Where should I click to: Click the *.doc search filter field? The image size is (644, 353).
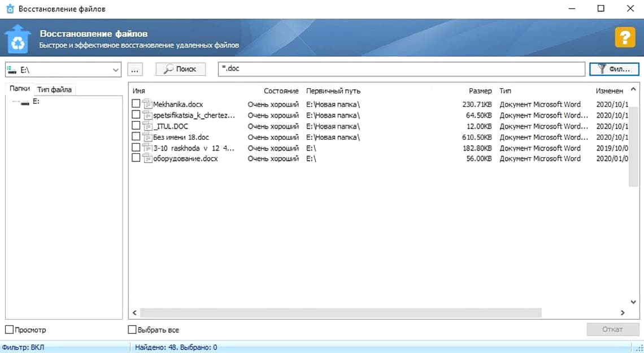pyautogui.click(x=401, y=69)
